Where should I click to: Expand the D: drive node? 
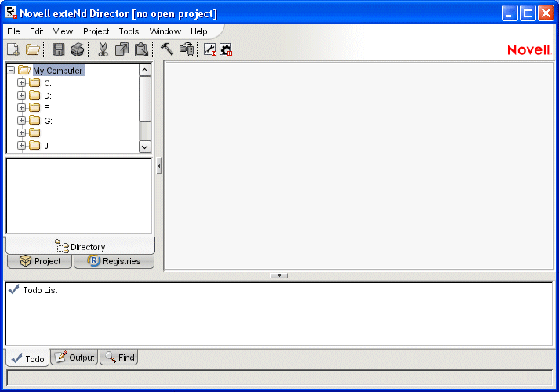tap(21, 95)
